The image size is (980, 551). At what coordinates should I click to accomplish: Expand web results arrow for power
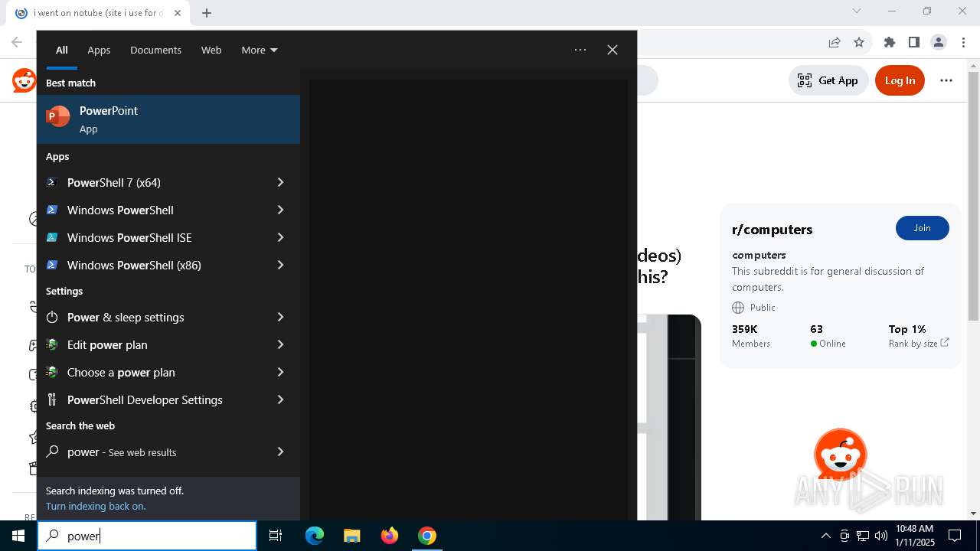[x=280, y=452]
